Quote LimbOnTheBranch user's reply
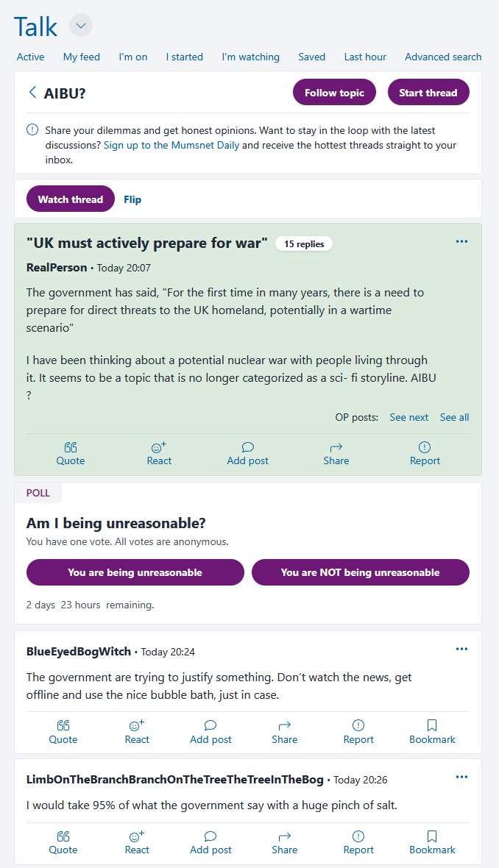The width and height of the screenshot is (499, 868). pyautogui.click(x=63, y=842)
